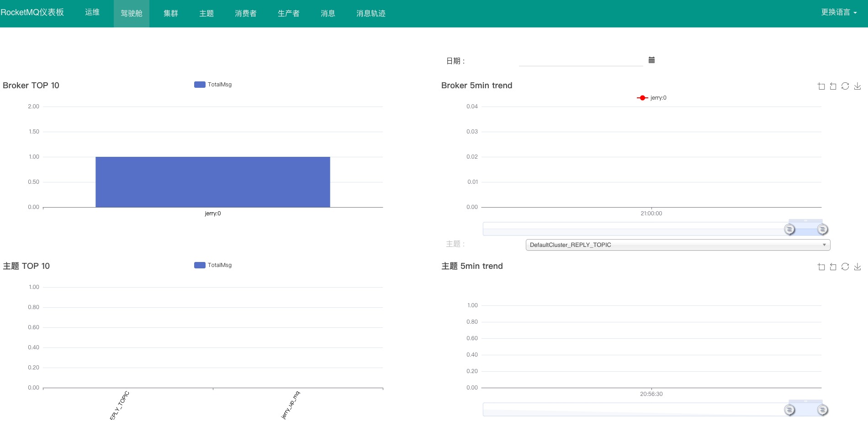The height and width of the screenshot is (422, 868).
Task: Open the 消息轨迹 tab
Action: [x=370, y=13]
